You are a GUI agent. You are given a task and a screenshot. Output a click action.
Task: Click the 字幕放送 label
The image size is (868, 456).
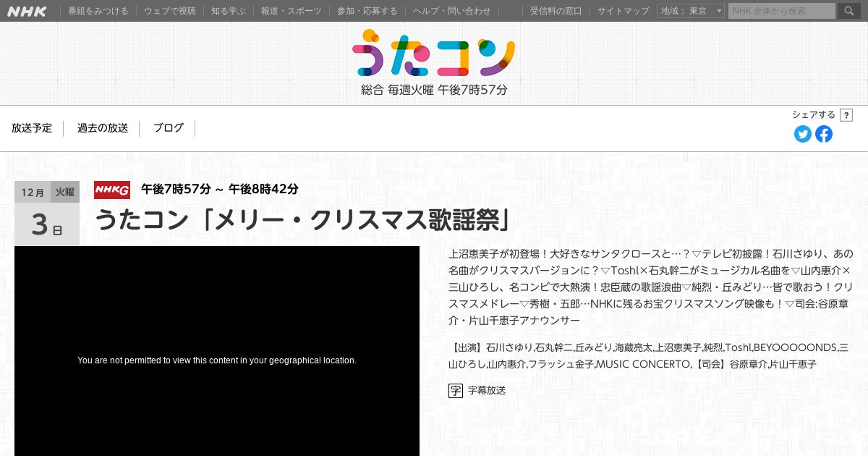coord(487,391)
